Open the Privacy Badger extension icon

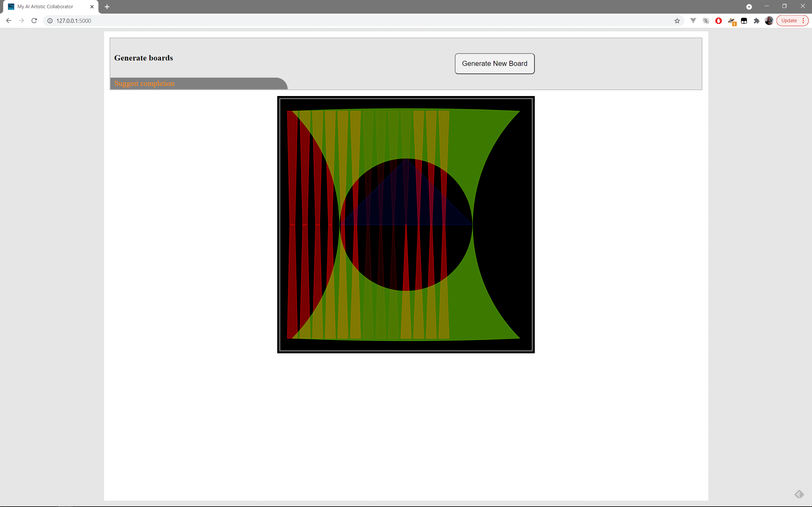(x=731, y=21)
